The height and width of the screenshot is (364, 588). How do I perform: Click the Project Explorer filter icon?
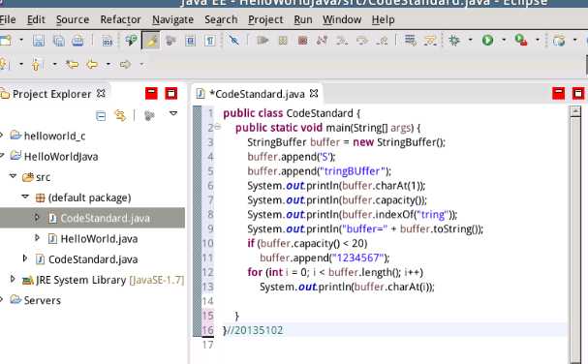click(x=149, y=115)
